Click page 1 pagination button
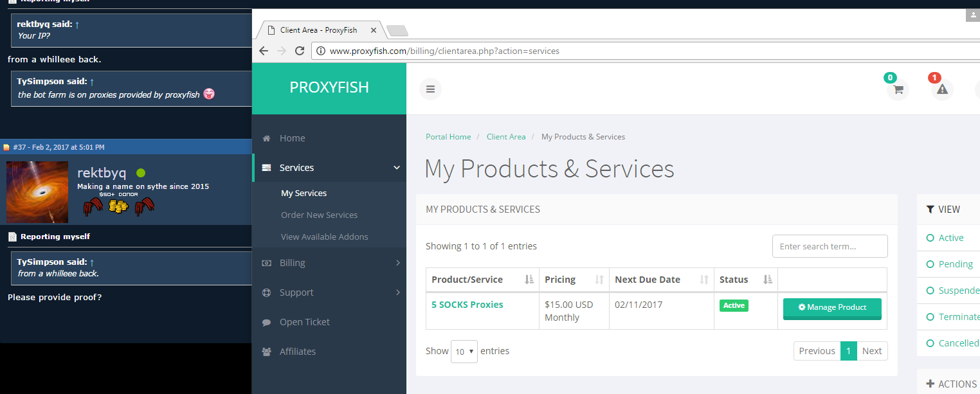 pyautogui.click(x=849, y=351)
